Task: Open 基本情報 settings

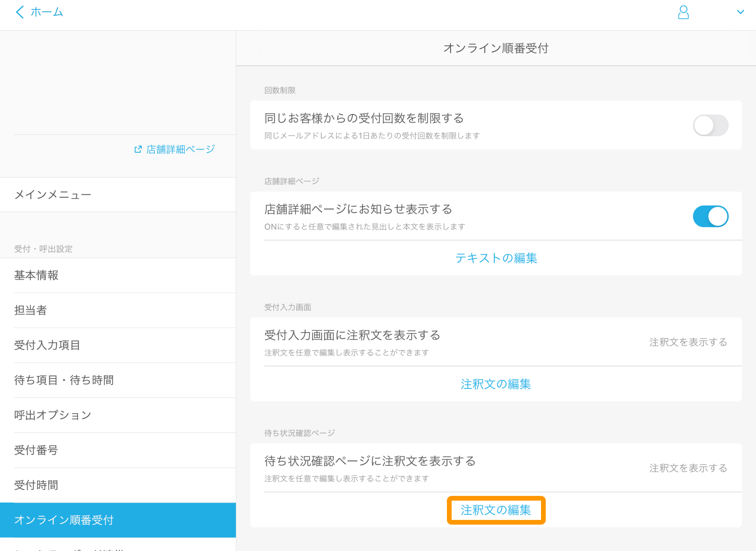Action: tap(118, 275)
